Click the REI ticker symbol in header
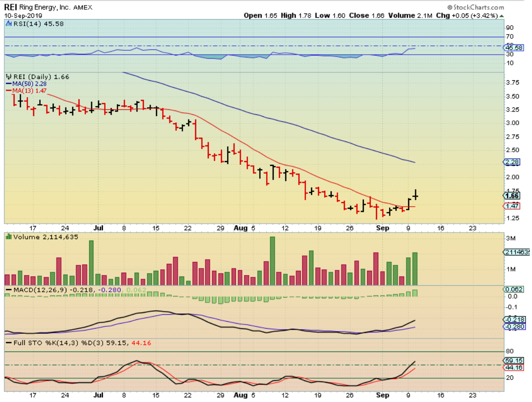The image size is (532, 402). (11, 7)
